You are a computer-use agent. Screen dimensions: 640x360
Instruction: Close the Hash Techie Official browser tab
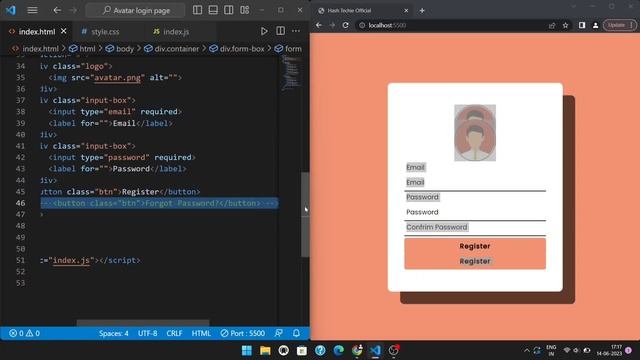(406, 11)
